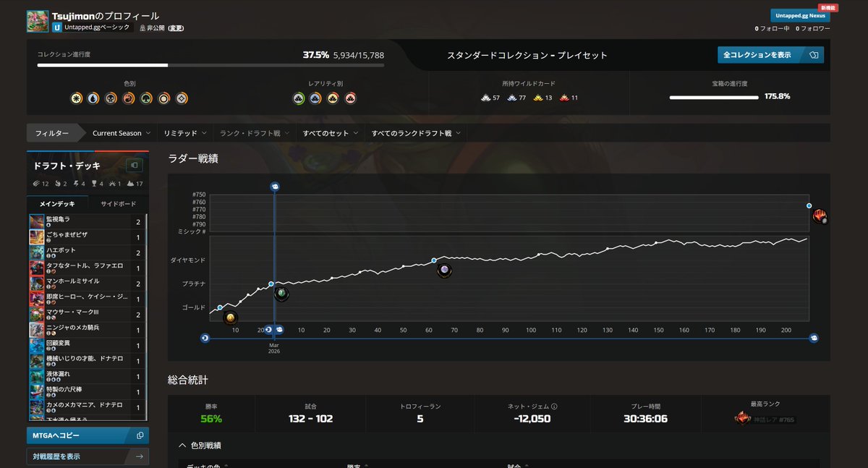Click the コレクション進行度 progress bar
Image resolution: width=868 pixels, height=468 pixels.
[x=210, y=65]
